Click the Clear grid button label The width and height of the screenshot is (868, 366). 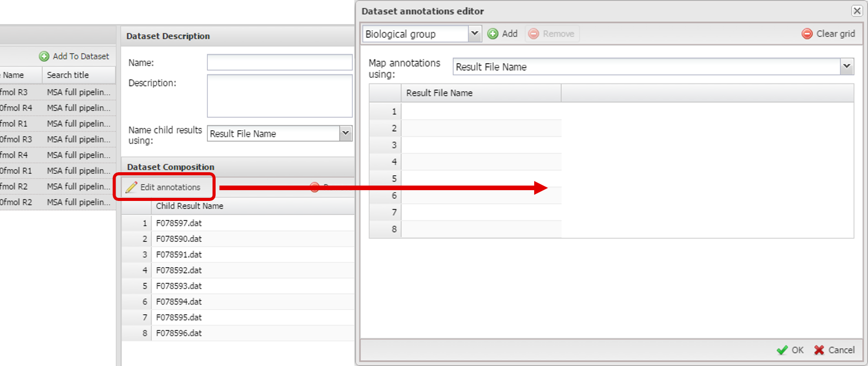[x=835, y=34]
